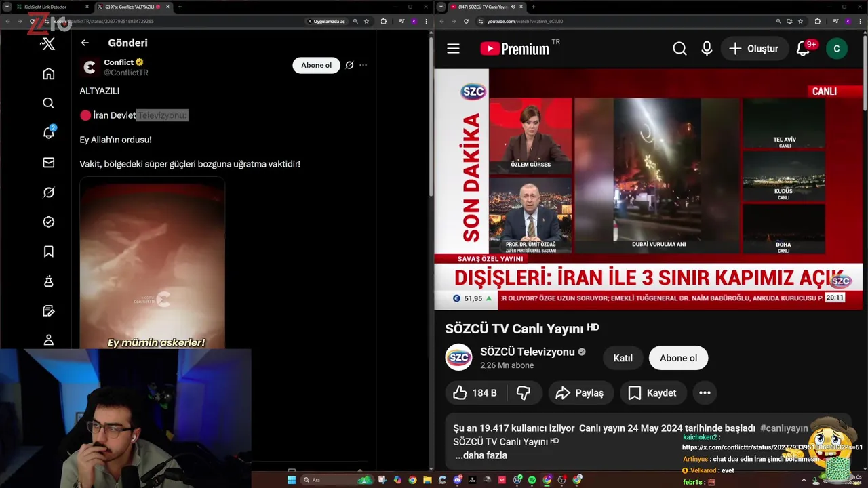868x488 pixels.
Task: Click Abone ol button on X post
Action: coord(316,65)
